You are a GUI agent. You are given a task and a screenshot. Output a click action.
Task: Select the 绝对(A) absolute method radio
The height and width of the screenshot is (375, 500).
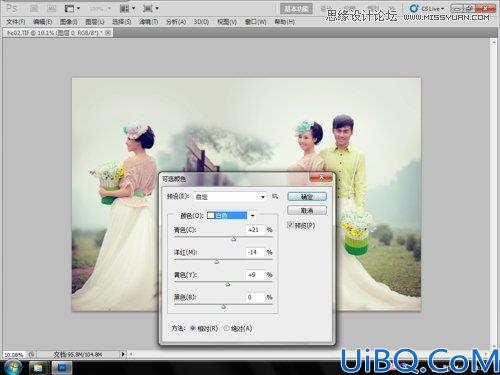227,328
